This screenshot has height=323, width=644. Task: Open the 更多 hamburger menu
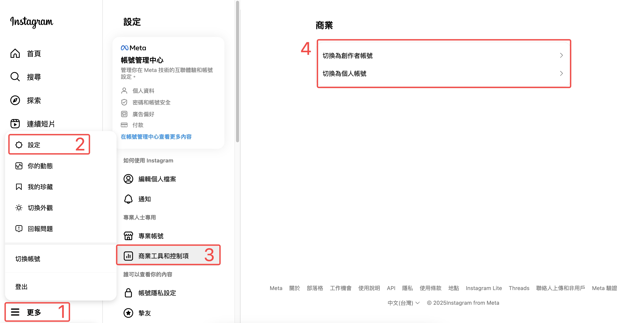click(x=15, y=312)
